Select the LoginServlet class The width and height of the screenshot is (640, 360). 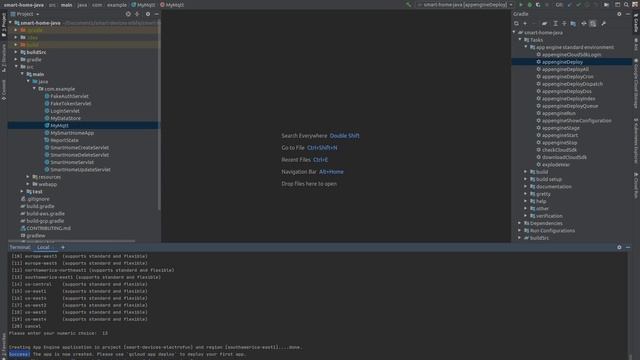click(x=65, y=111)
